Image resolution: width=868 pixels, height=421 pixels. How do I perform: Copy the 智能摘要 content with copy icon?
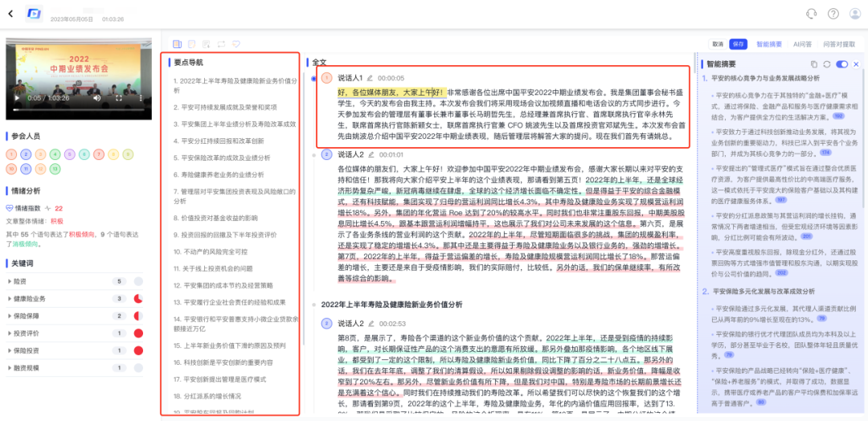pos(813,64)
